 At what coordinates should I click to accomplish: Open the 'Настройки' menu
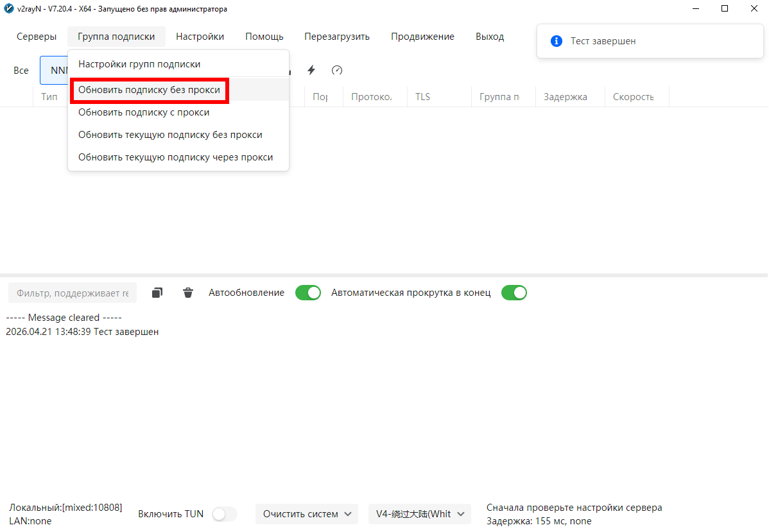click(200, 37)
